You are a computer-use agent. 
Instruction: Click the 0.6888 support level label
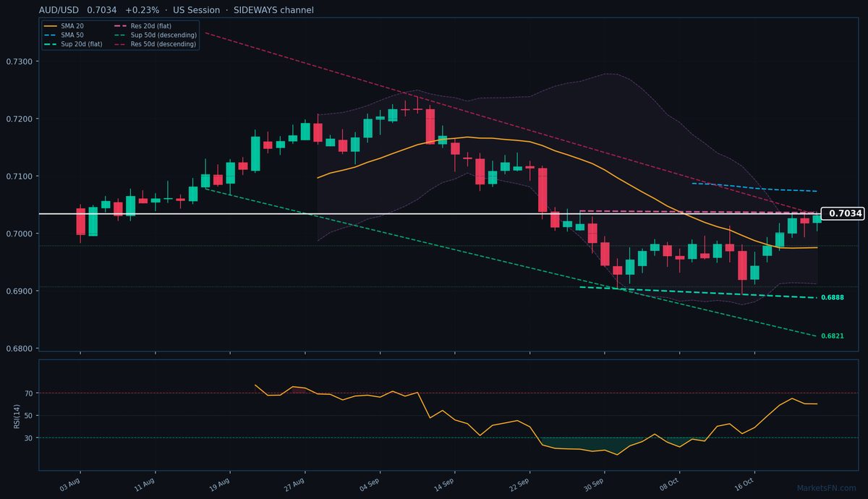coord(833,298)
